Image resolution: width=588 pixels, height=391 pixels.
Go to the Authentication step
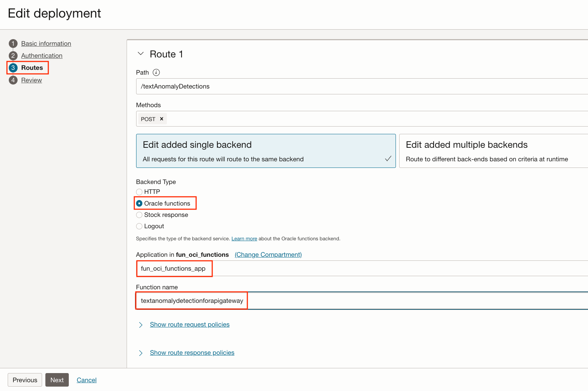click(42, 56)
